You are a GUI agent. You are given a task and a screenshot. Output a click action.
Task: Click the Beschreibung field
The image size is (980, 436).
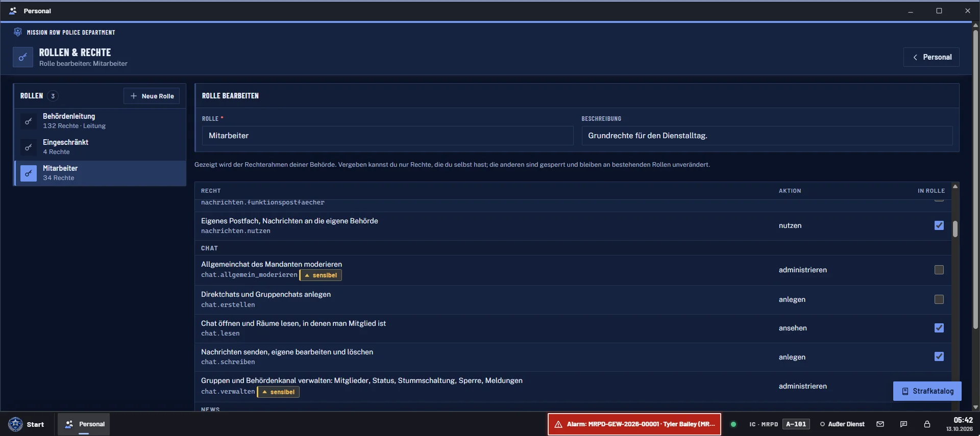[767, 136]
